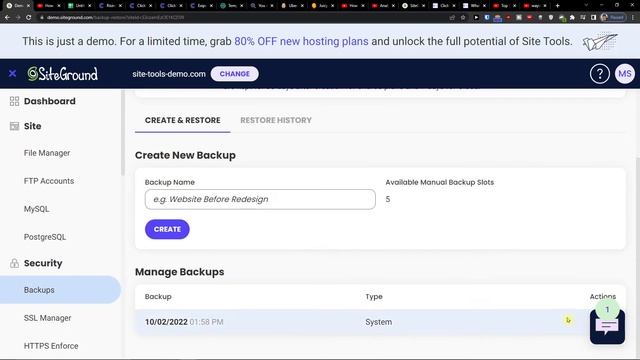
Task: Follow the 80% OFF new hosting plans link
Action: tap(301, 41)
